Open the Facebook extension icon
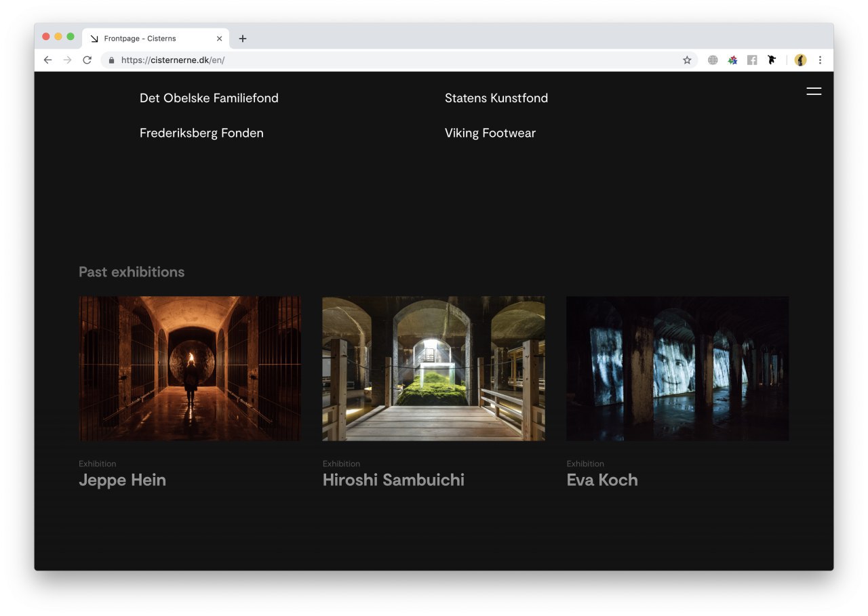The image size is (868, 616). click(x=752, y=60)
